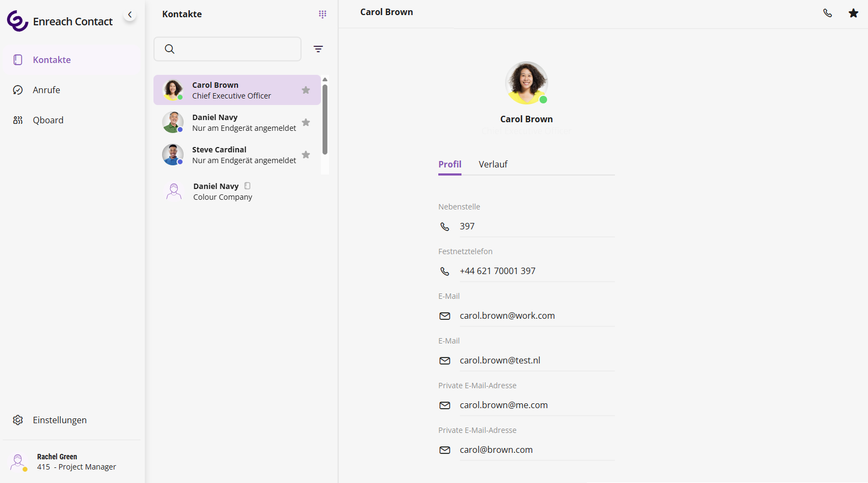The height and width of the screenshot is (483, 868).
Task: Call extension 397 via phone icon
Action: (445, 227)
